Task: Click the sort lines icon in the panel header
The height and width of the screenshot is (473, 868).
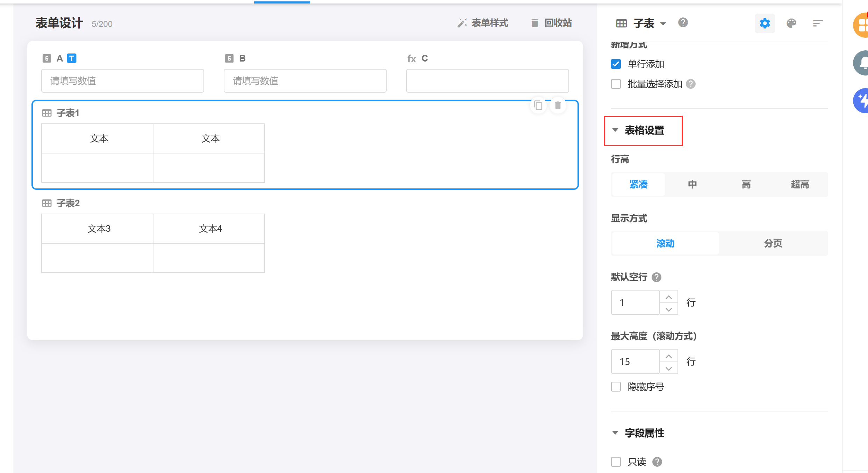Action: [817, 23]
